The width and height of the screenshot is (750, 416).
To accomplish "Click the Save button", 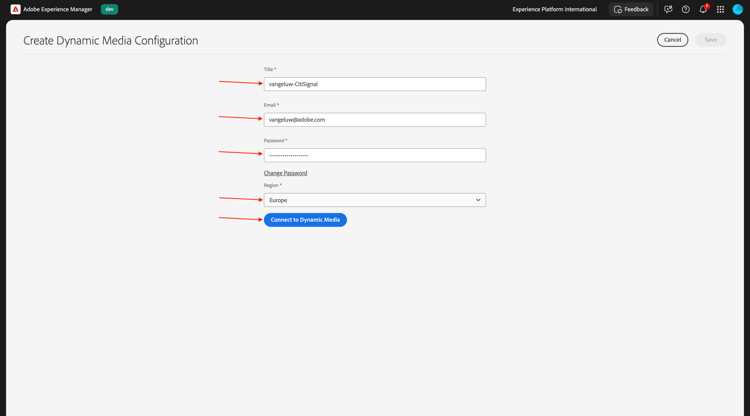I will [710, 40].
